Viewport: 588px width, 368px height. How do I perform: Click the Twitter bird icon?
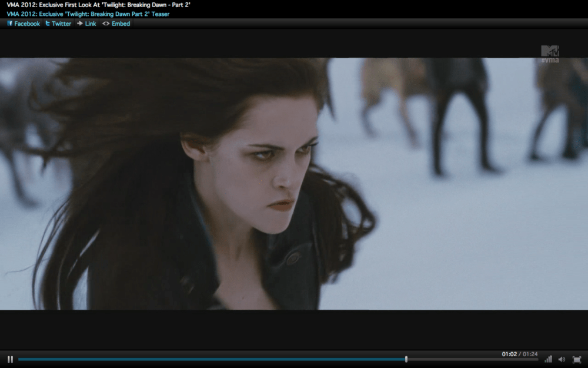coord(48,24)
